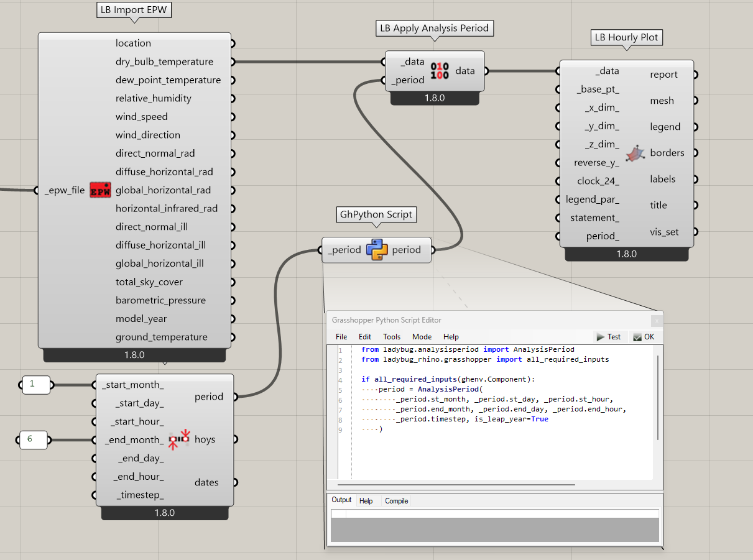Viewport: 753px width, 560px height.
Task: Run the script with Test button
Action: 609,336
